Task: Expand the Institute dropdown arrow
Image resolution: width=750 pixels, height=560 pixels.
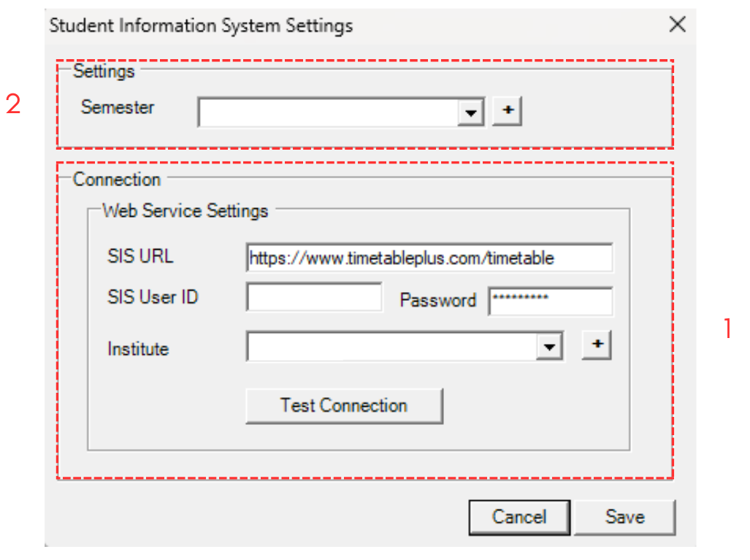Action: (x=549, y=348)
